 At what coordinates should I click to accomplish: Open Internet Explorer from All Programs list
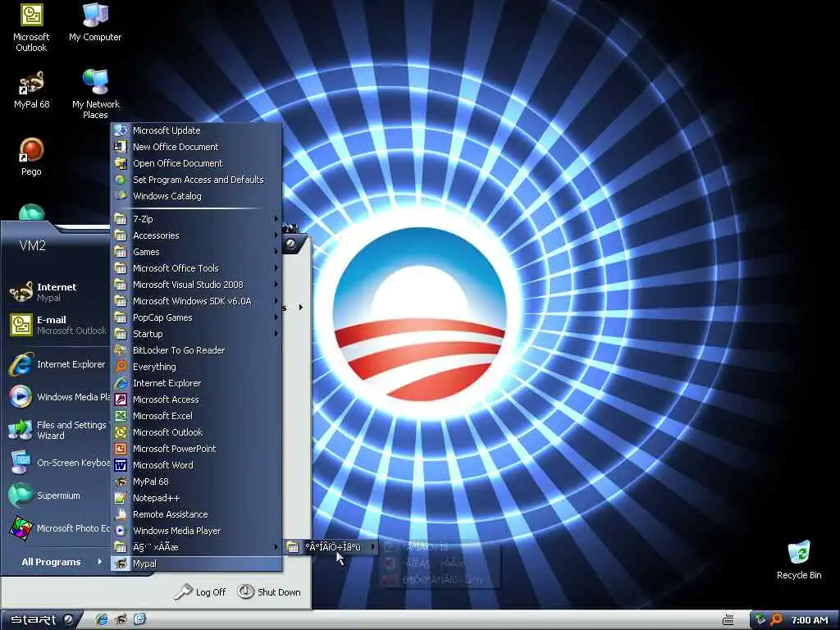point(196,383)
